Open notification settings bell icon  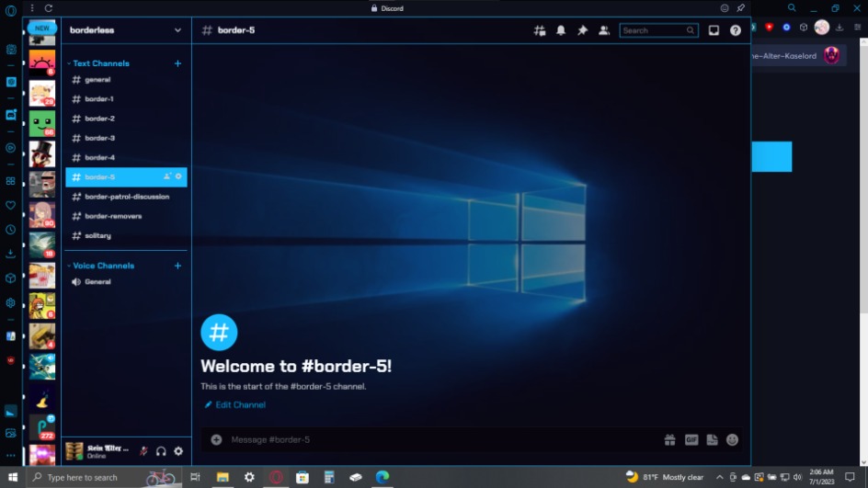(561, 30)
